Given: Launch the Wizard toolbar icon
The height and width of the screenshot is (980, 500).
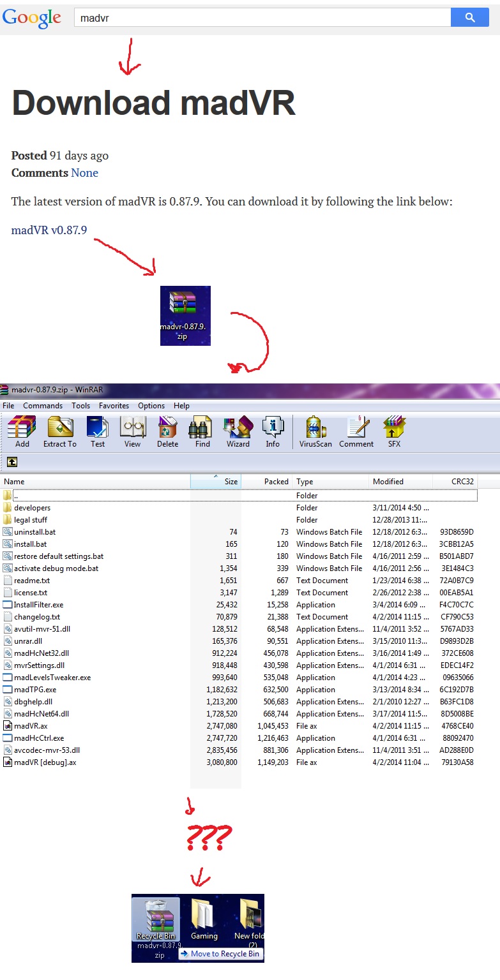Looking at the screenshot, I should point(238,432).
